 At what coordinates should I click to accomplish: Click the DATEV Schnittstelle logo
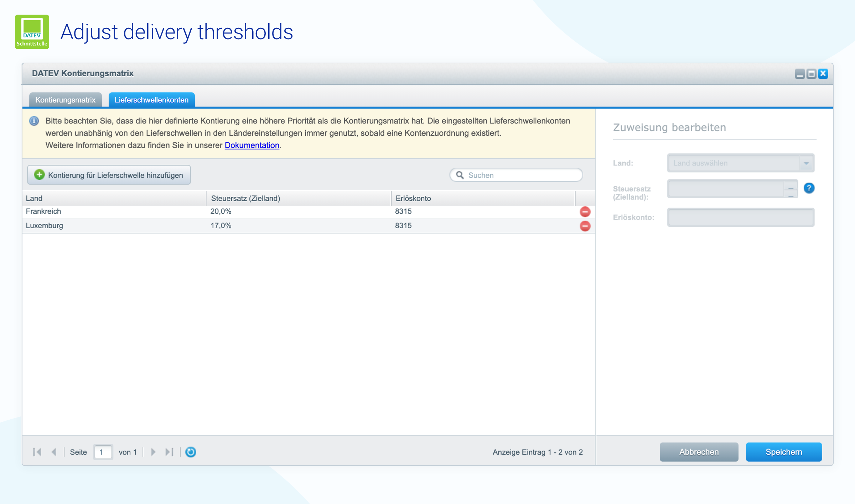32,32
